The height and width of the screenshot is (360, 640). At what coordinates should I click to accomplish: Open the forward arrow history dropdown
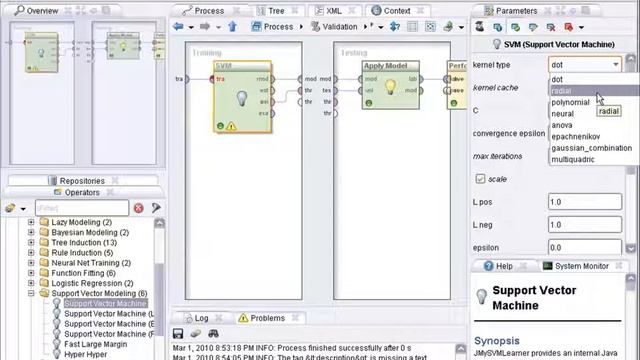coord(218,27)
